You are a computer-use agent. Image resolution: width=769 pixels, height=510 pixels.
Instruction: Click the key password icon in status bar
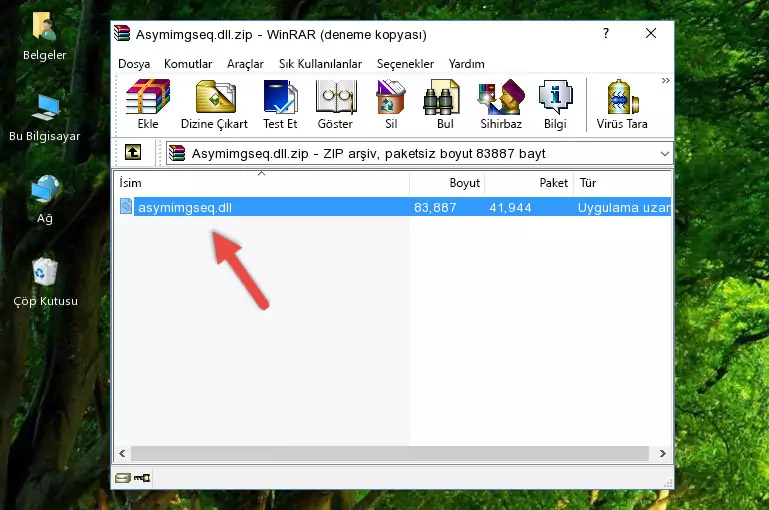click(x=142, y=478)
